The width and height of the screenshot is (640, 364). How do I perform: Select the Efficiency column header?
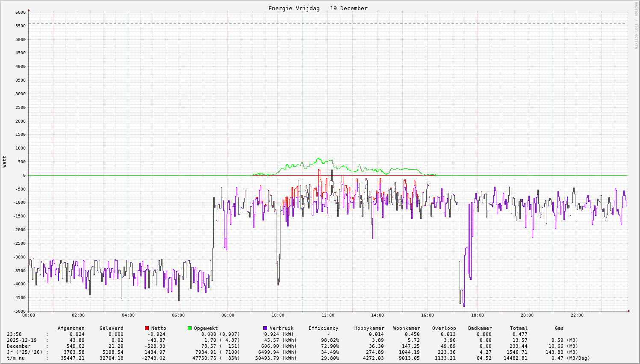click(x=323, y=328)
